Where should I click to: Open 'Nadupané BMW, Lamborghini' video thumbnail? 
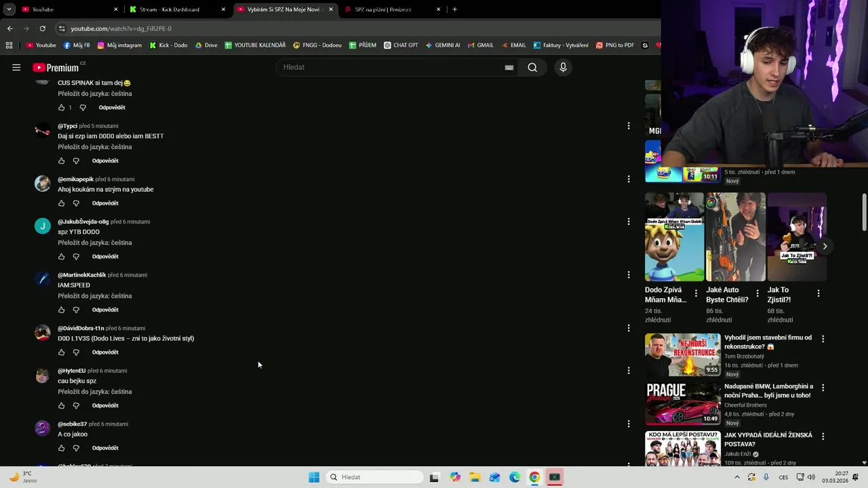(682, 404)
